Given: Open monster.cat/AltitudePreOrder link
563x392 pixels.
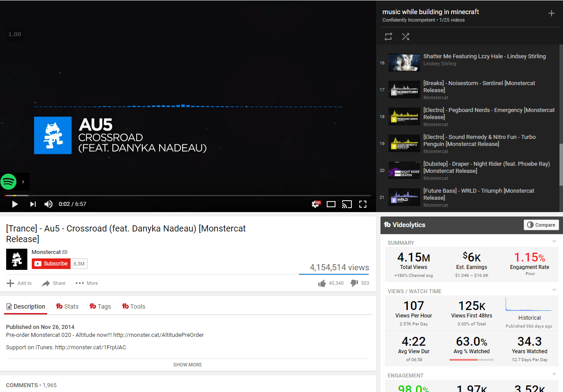Looking at the screenshot, I should coord(159,335).
